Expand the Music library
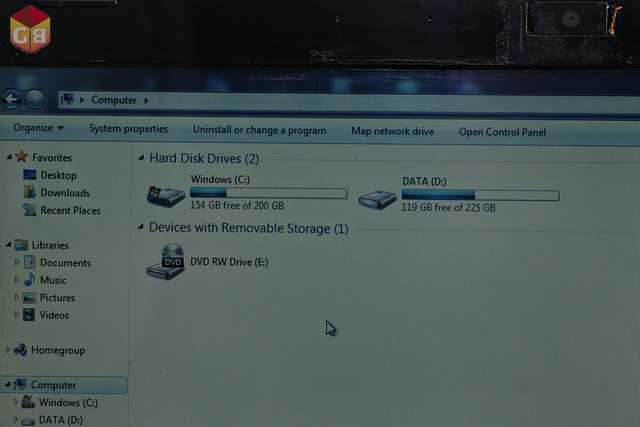640x427 pixels. pos(17,280)
